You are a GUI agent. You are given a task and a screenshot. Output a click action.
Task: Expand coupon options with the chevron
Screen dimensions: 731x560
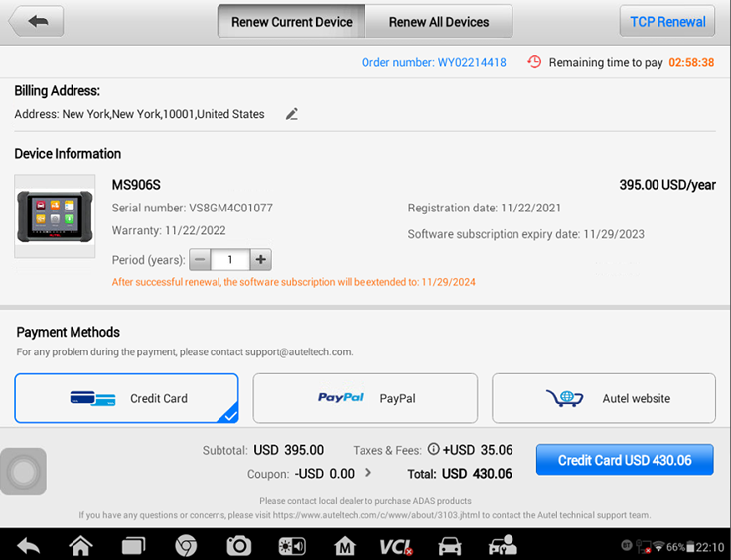point(368,473)
